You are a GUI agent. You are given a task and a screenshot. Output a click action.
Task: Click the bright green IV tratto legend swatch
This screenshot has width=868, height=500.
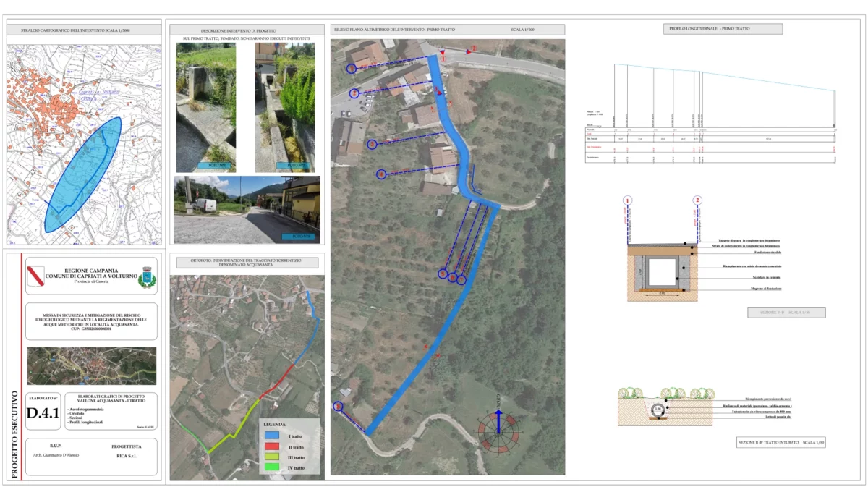coord(273,468)
